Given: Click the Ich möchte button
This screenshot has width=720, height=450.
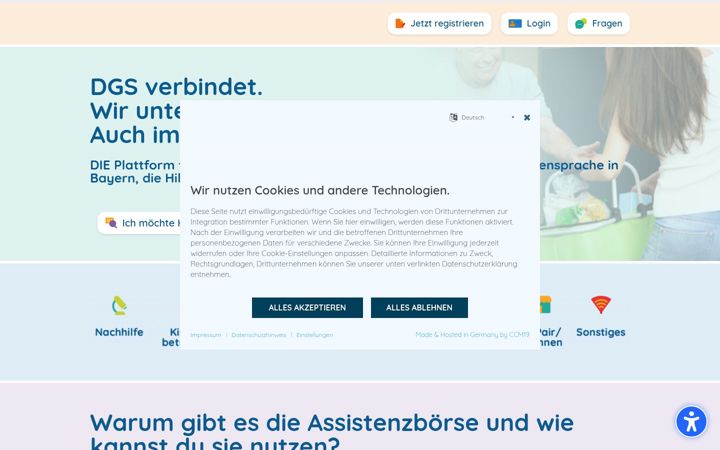Looking at the screenshot, I should tap(139, 223).
